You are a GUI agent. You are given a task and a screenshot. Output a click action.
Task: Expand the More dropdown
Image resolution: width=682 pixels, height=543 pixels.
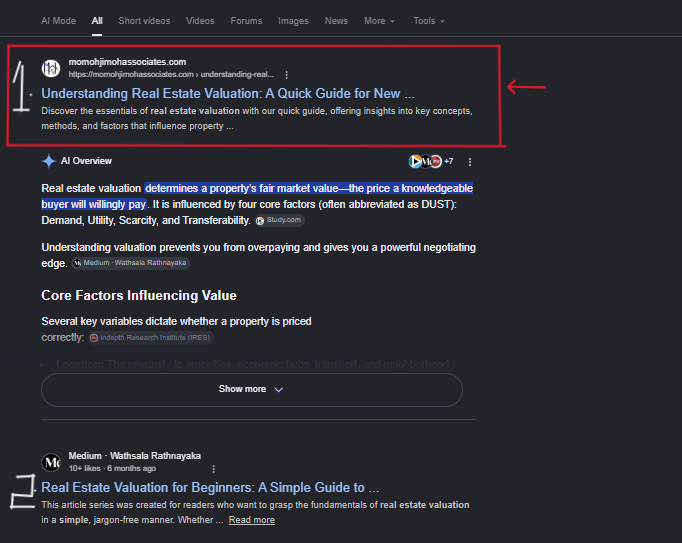tap(379, 21)
